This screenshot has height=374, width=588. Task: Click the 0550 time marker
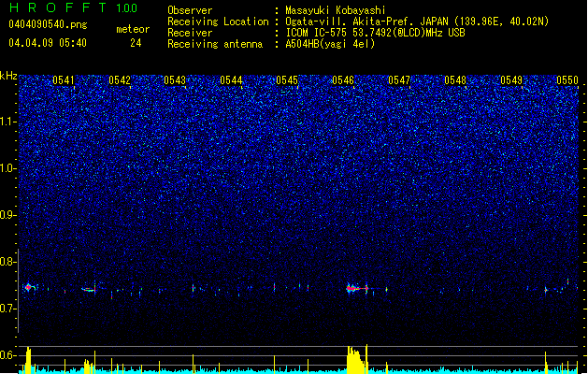(567, 80)
